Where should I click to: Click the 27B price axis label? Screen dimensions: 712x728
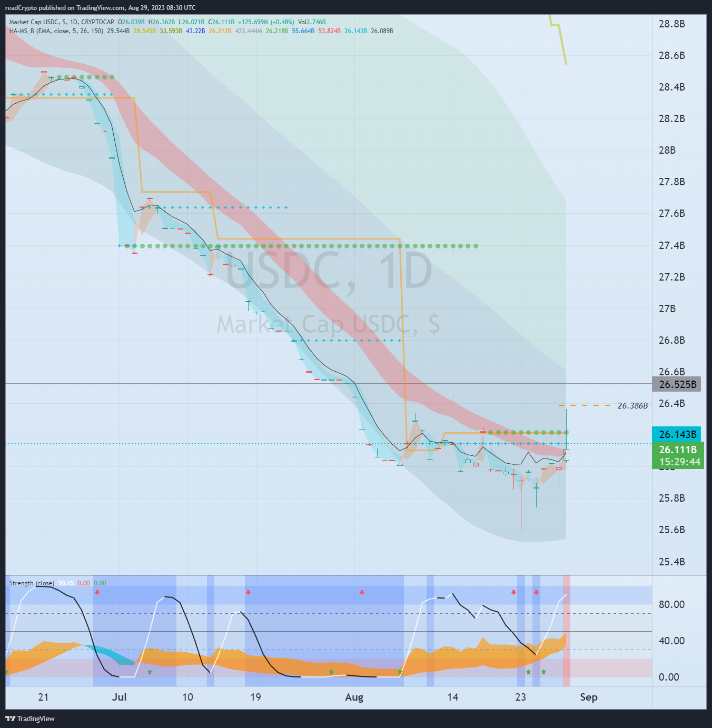(667, 308)
